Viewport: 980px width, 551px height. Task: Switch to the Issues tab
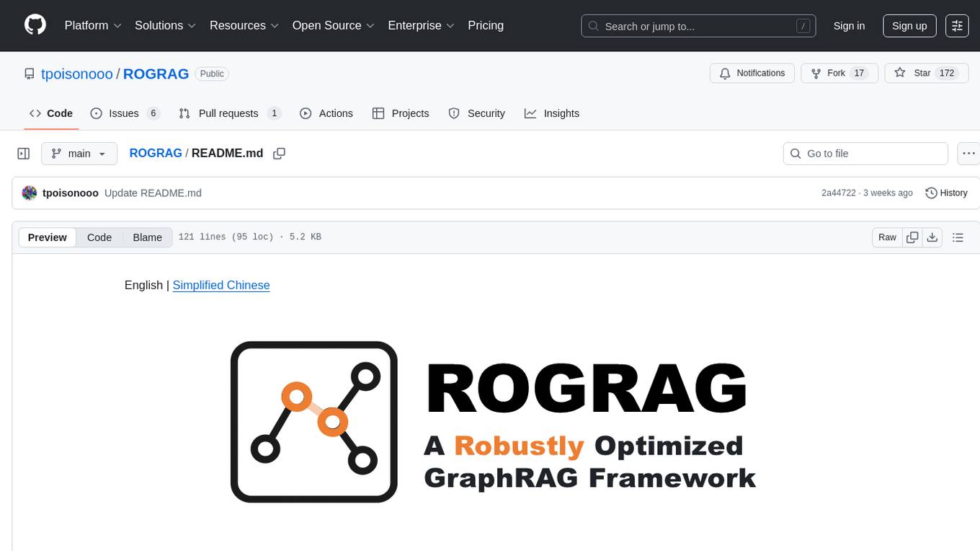125,113
